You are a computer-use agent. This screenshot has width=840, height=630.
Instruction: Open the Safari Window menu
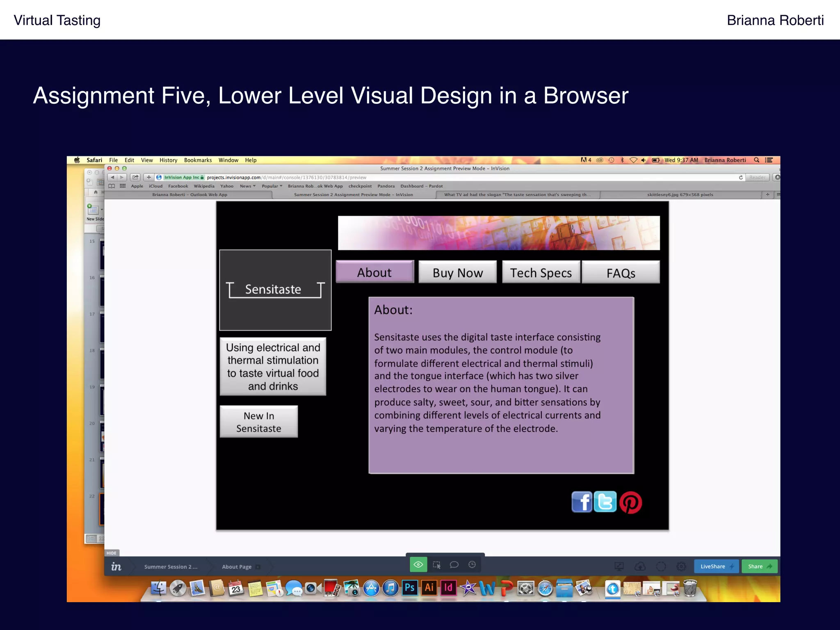tap(228, 160)
